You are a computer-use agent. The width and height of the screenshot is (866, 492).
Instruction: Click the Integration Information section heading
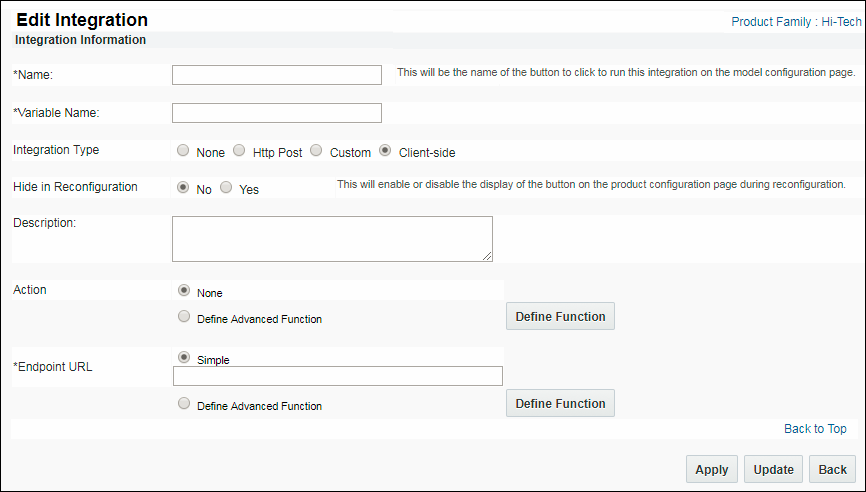pos(81,40)
